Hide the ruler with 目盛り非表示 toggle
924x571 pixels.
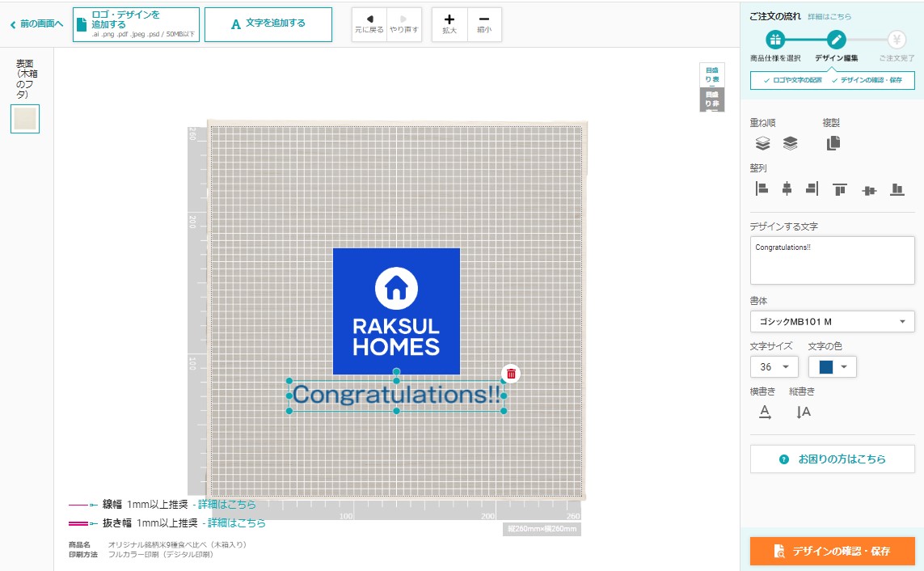712,99
